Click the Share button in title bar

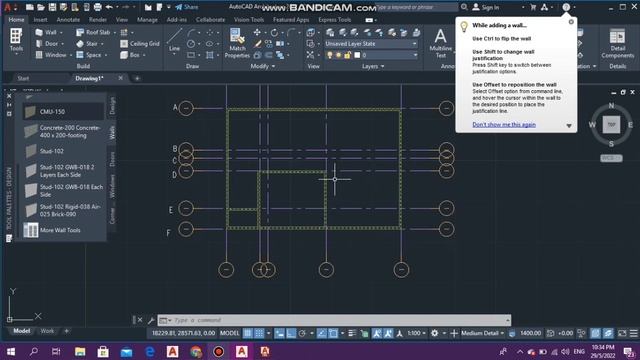187,7
